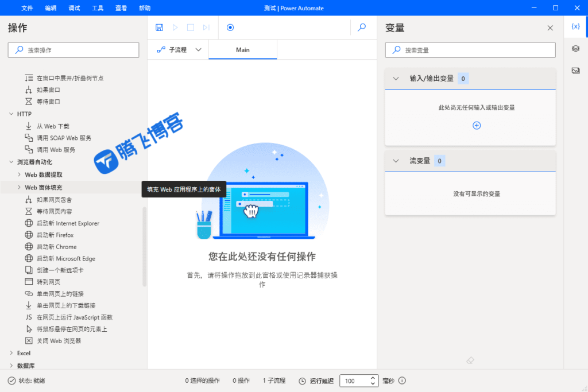Viewport: 588px width, 392px height.
Task: Run the flow action by action
Action: click(x=205, y=27)
